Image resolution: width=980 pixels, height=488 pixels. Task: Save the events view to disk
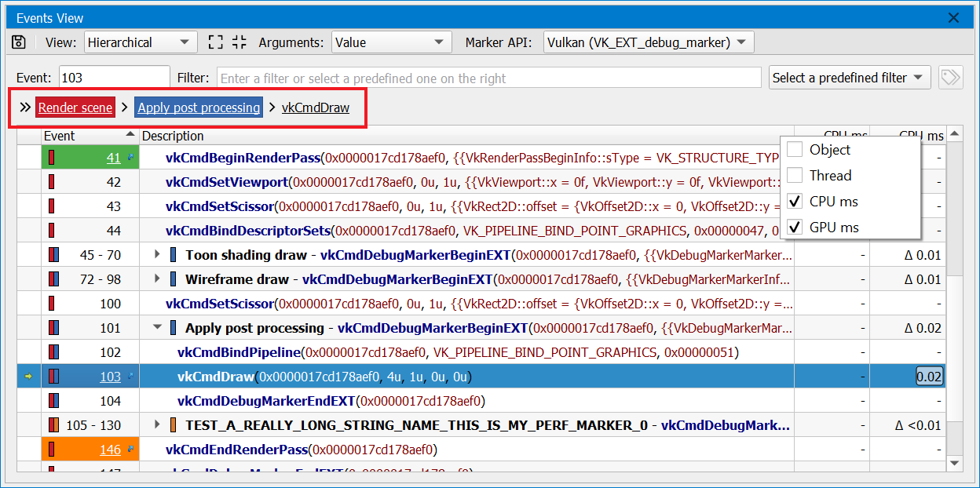pyautogui.click(x=18, y=42)
